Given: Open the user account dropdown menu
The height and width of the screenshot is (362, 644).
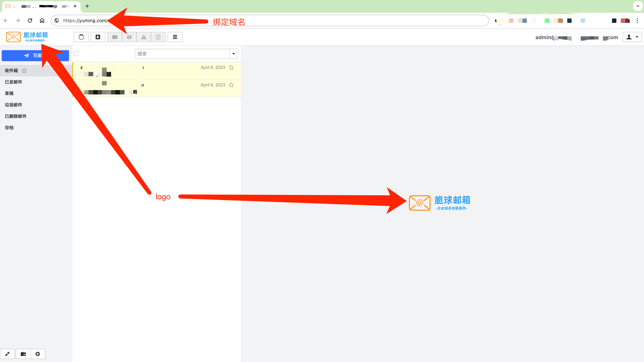Looking at the screenshot, I should pyautogui.click(x=632, y=37).
